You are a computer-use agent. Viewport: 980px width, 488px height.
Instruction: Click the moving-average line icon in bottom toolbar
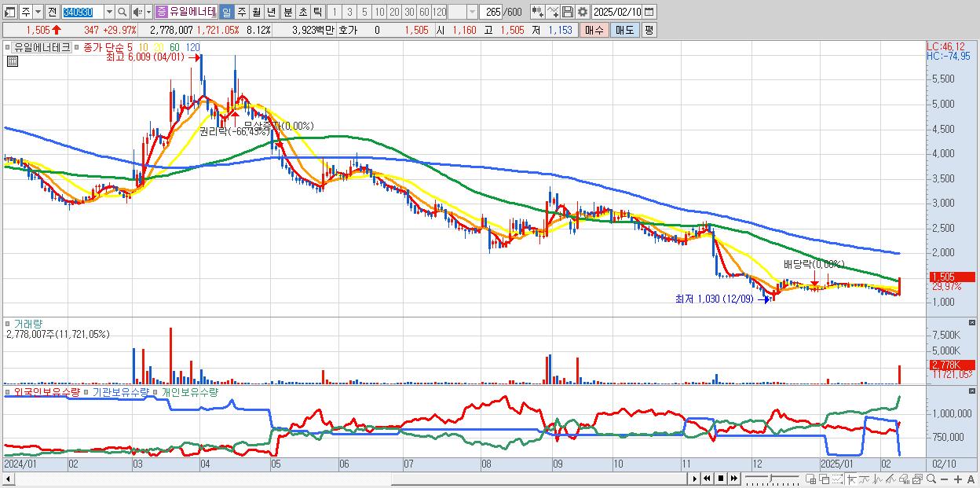(865, 479)
